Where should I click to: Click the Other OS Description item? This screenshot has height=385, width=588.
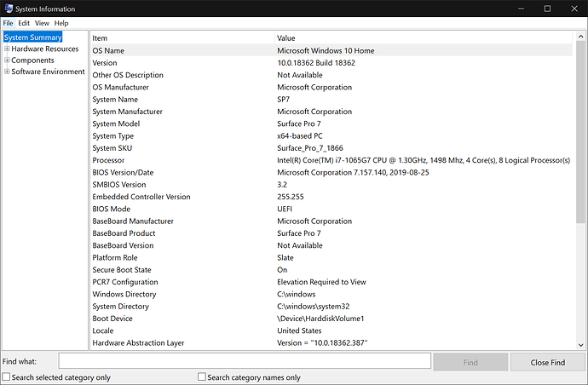(128, 75)
